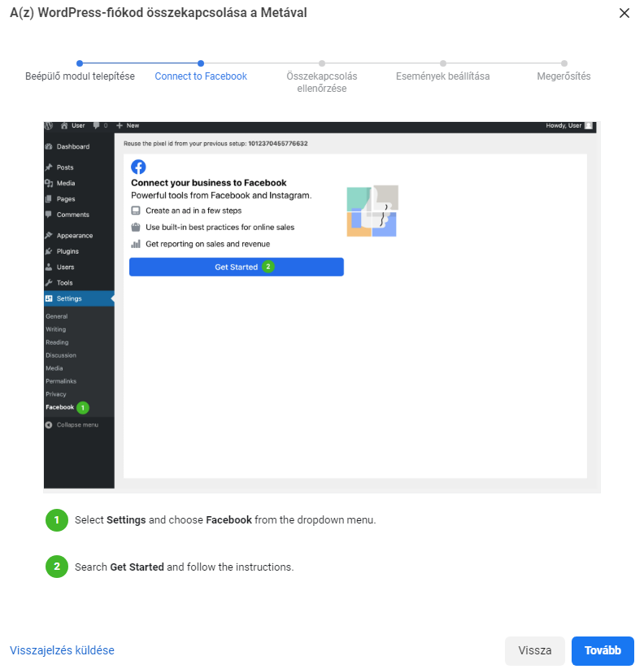This screenshot has height=669, width=644.
Task: Open the Visszajelzés küldése link
Action: point(63,650)
